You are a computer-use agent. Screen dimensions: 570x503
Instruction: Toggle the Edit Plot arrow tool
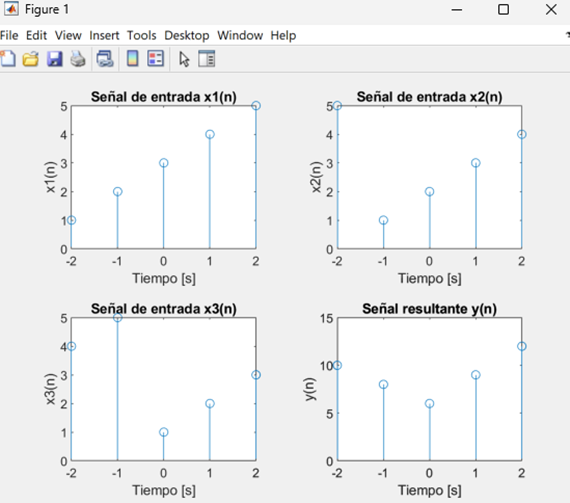tap(184, 59)
